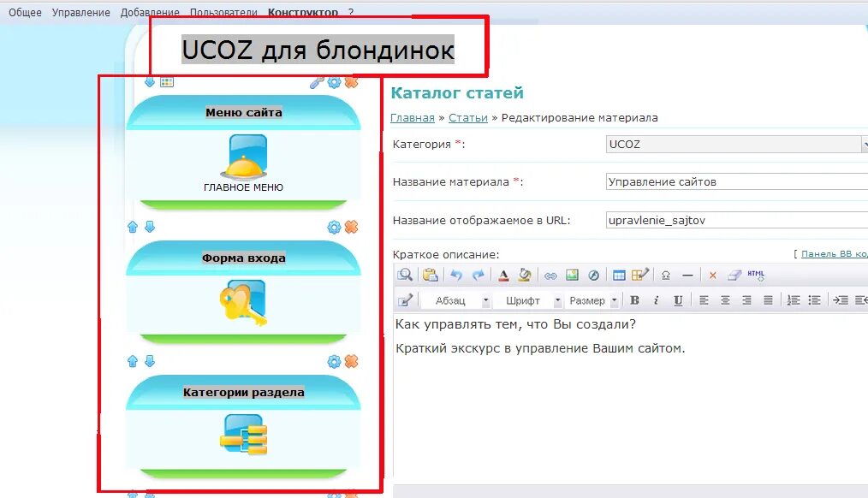Delete the Меню сайта block

coord(352,82)
